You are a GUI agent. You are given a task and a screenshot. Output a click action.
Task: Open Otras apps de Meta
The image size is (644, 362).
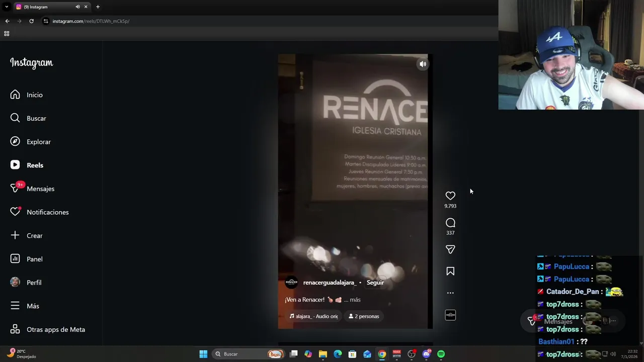click(x=48, y=329)
